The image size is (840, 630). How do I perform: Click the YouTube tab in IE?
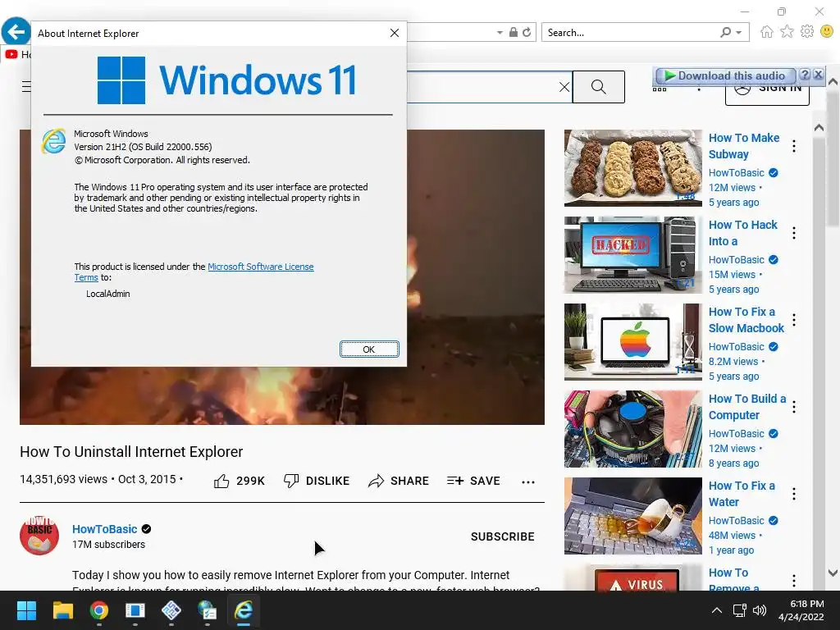pyautogui.click(x=18, y=54)
